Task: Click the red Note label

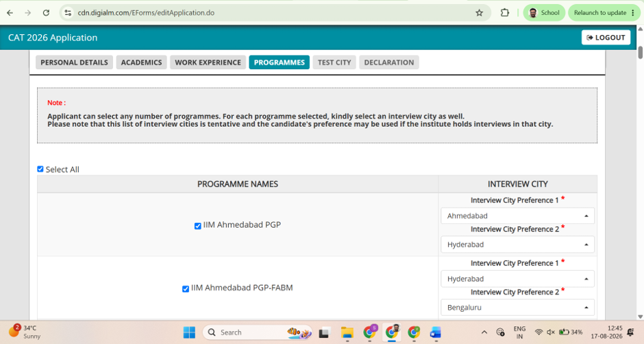Action: [x=56, y=103]
